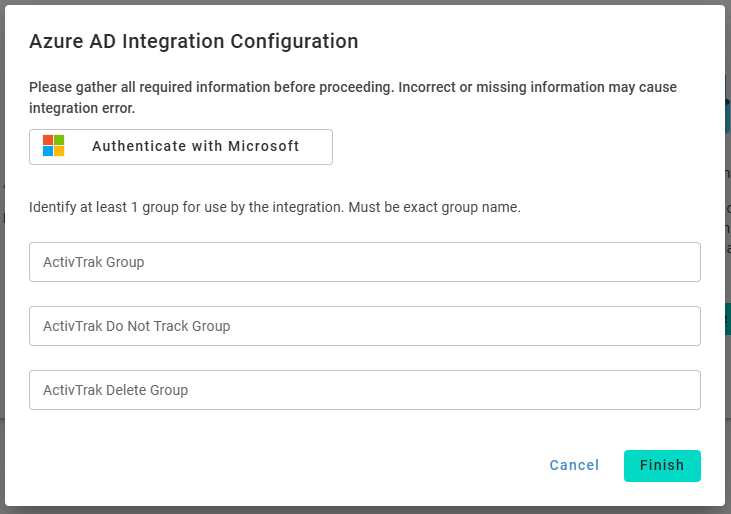The image size is (731, 514).
Task: Click the green square of Microsoft logo
Action: coord(59,140)
